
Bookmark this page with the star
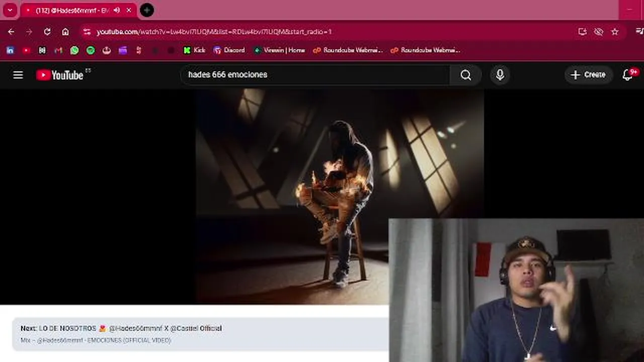pos(614,32)
